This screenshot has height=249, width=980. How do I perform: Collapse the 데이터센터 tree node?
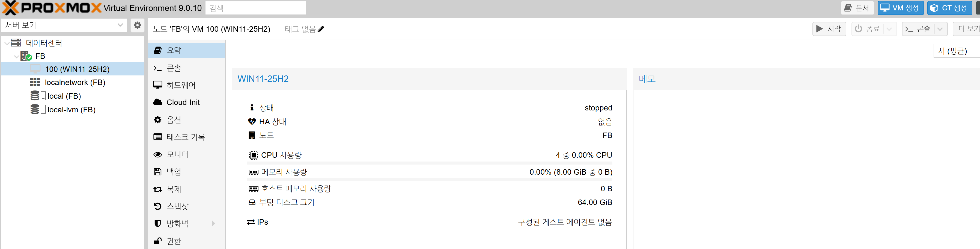tap(7, 43)
